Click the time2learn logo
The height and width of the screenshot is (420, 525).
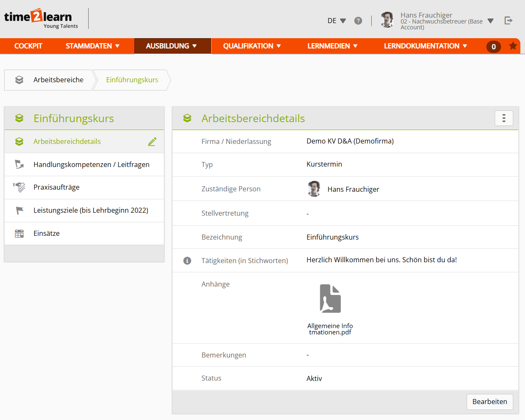(39, 18)
